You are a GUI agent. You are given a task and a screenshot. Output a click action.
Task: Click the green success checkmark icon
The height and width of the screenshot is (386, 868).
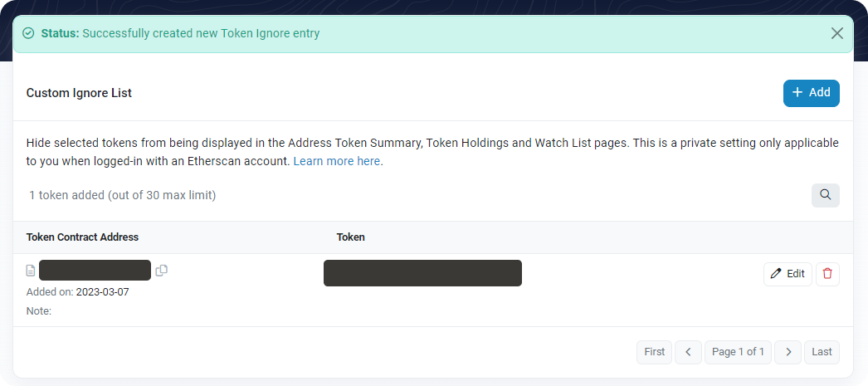coord(29,34)
